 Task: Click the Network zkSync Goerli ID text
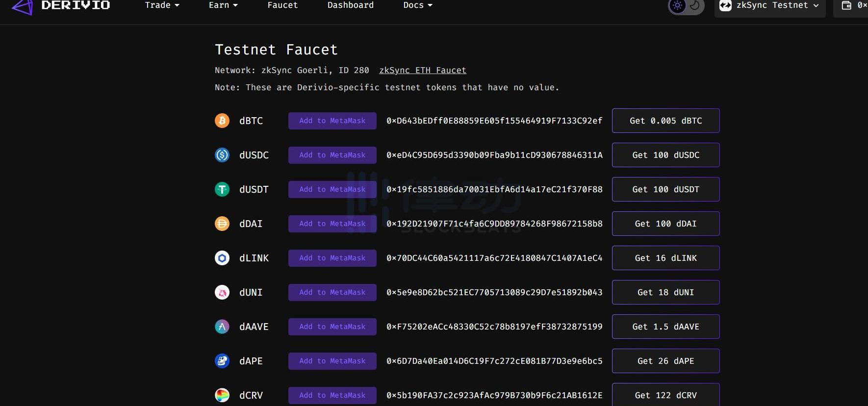click(292, 70)
